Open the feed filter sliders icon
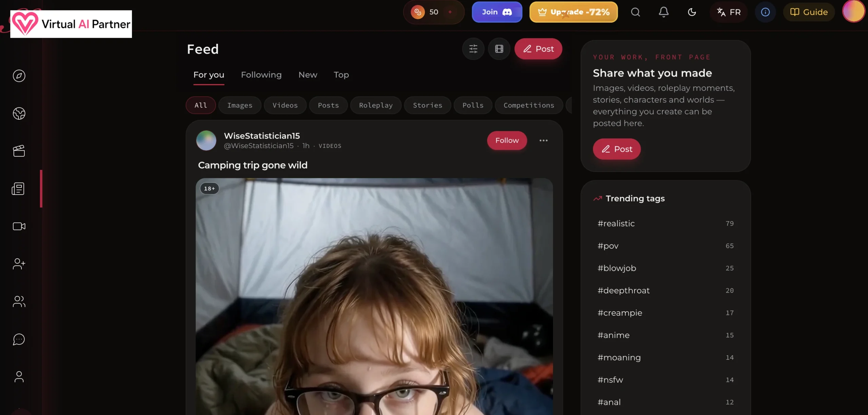 click(x=473, y=49)
